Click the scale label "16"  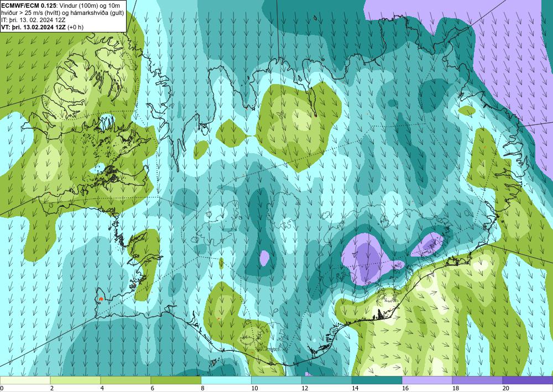pos(405,388)
